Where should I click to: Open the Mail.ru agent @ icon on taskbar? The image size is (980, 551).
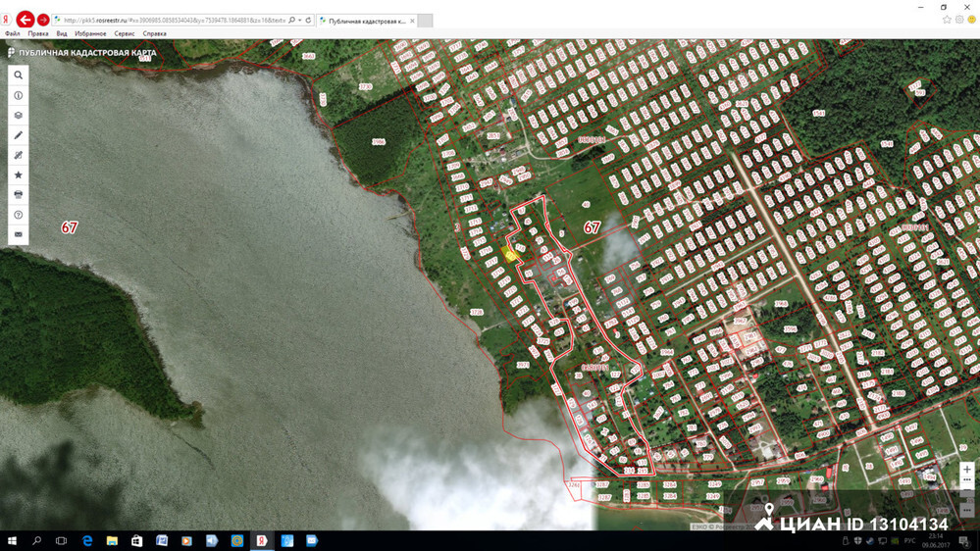pyautogui.click(x=236, y=541)
